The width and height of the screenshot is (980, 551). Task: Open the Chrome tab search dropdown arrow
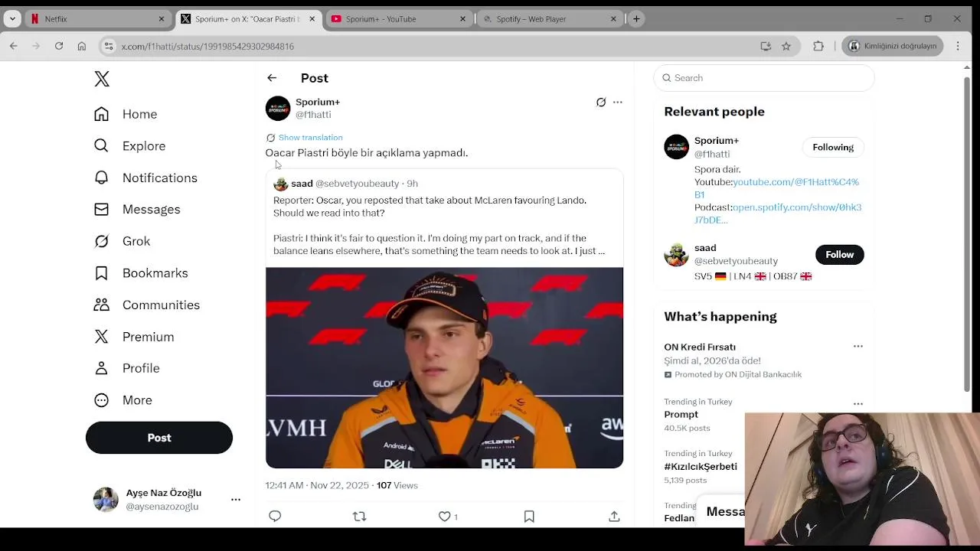click(12, 19)
